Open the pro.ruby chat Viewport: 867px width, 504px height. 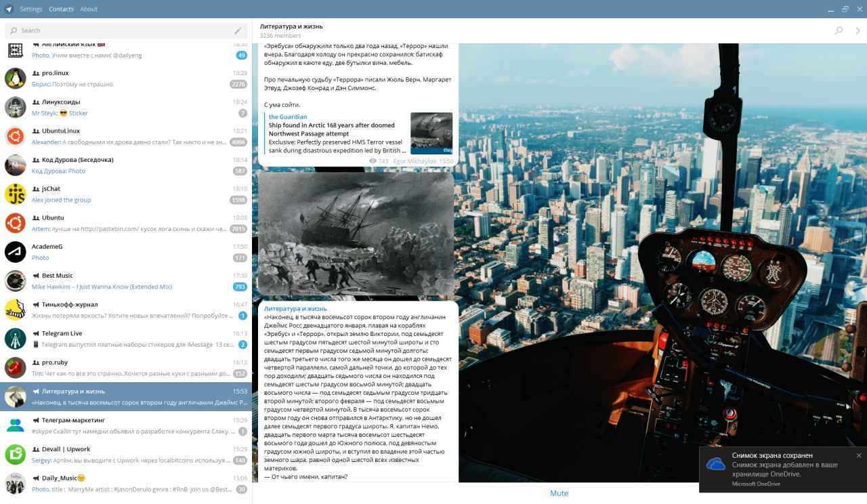pyautogui.click(x=126, y=368)
